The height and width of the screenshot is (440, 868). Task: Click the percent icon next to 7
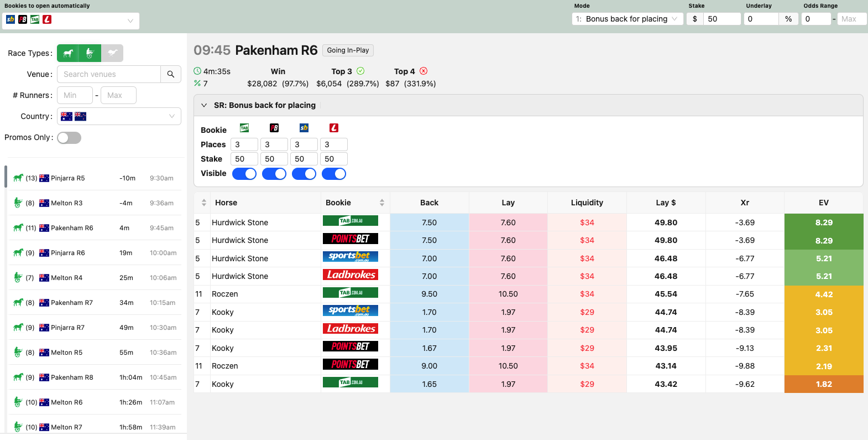coord(197,84)
